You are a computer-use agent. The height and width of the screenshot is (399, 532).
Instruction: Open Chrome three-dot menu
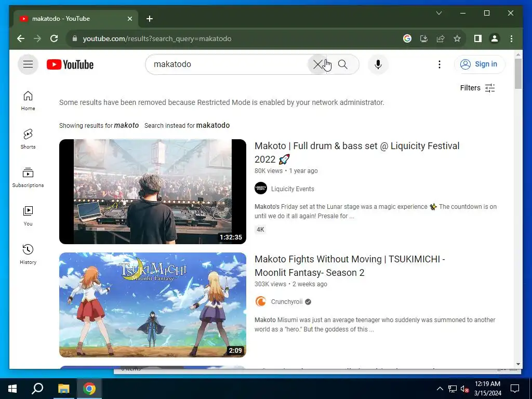[511, 38]
